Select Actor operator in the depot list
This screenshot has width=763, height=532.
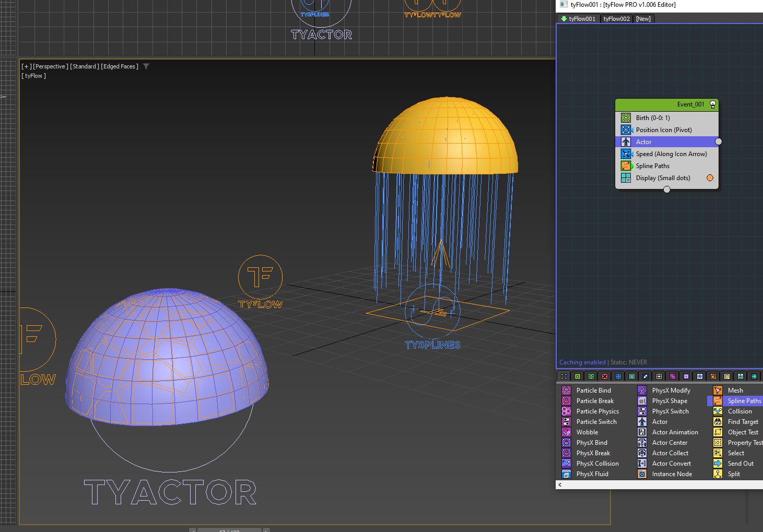point(652,422)
